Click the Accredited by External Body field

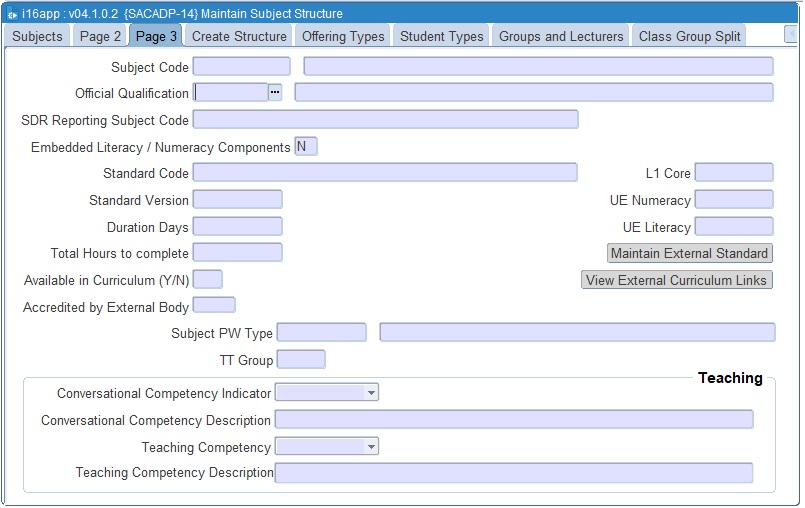click(x=214, y=306)
